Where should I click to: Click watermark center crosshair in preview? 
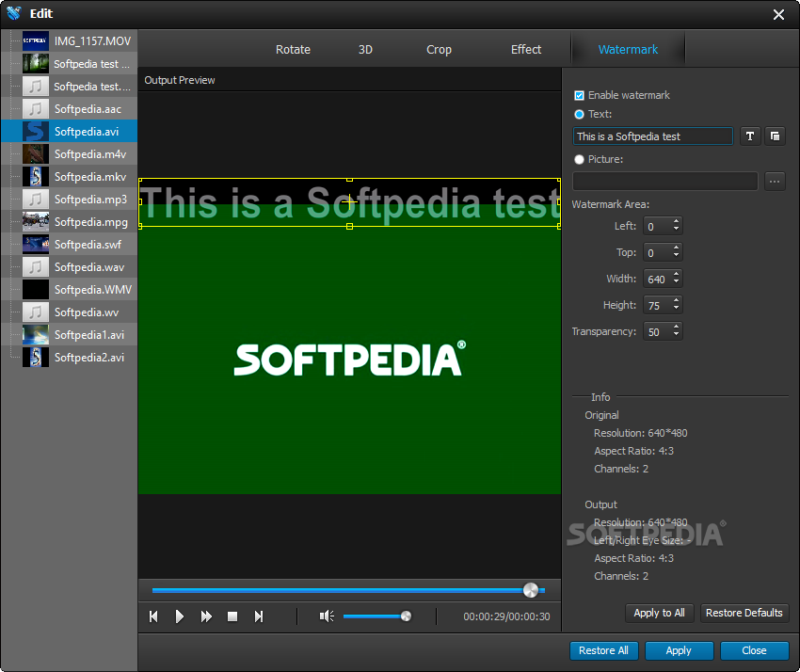click(349, 202)
